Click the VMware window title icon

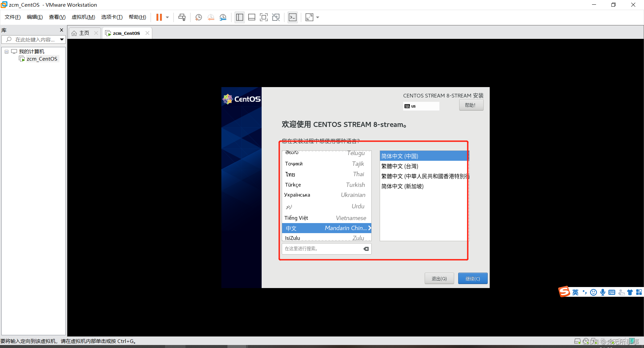point(4,5)
